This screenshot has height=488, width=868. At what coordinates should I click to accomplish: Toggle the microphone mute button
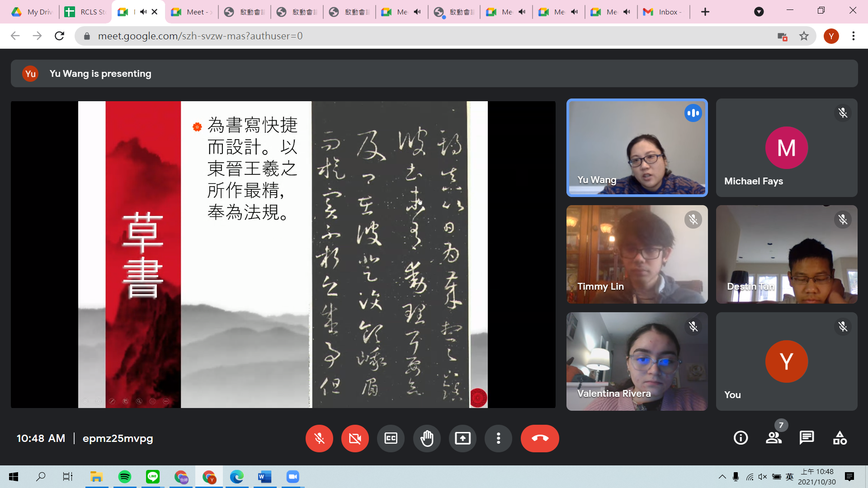tap(319, 438)
